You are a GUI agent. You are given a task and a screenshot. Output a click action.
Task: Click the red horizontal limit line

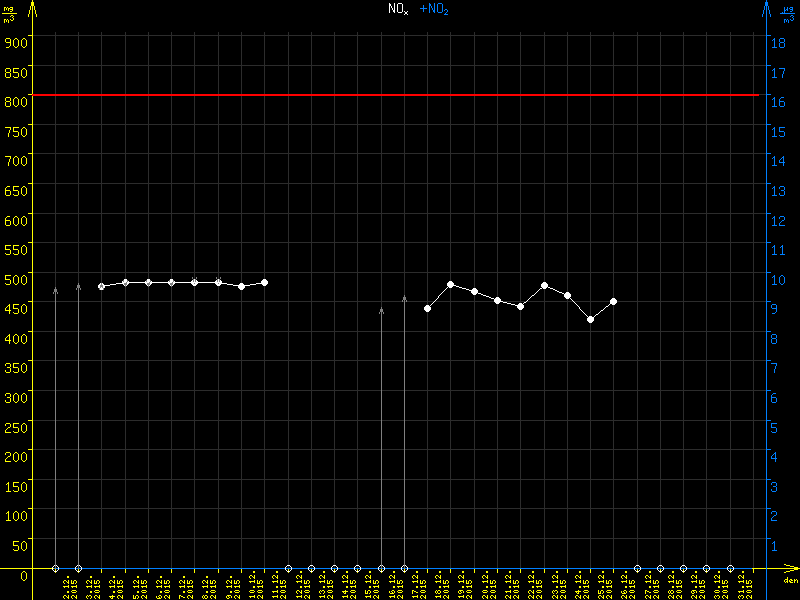point(400,95)
